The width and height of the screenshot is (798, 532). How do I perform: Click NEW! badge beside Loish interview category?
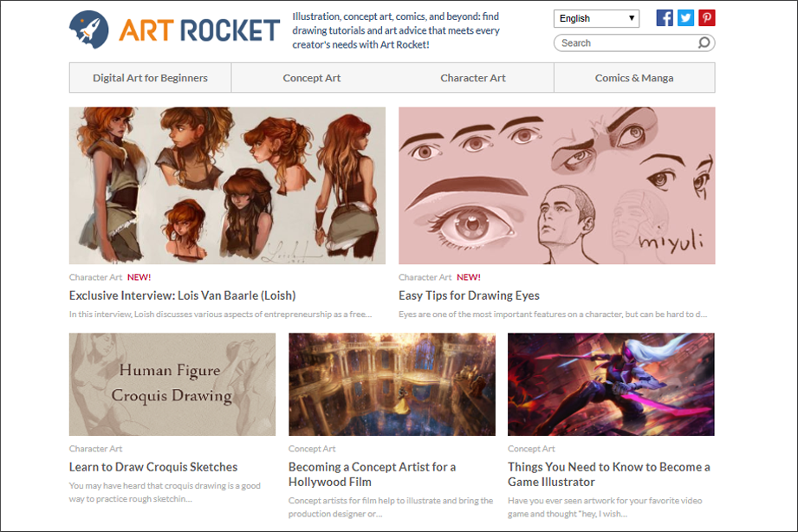coord(139,277)
